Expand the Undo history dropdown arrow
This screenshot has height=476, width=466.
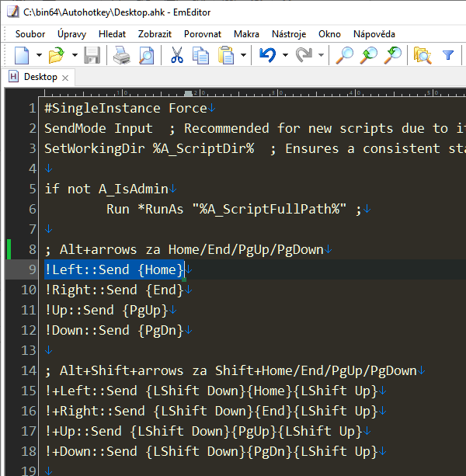(x=285, y=55)
